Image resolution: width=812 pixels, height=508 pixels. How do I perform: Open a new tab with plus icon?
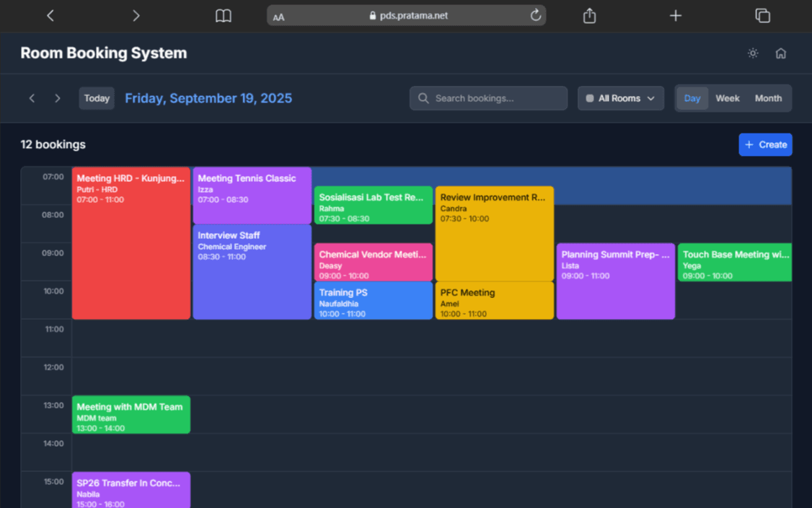(675, 16)
